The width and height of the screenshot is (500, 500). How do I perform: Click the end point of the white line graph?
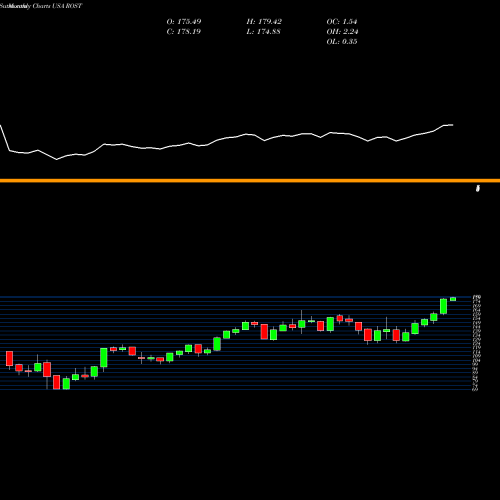click(x=453, y=125)
